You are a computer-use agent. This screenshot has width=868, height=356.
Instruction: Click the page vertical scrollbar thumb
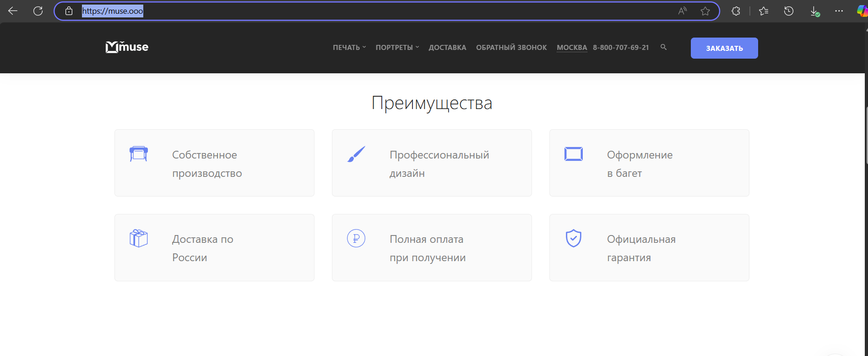pos(866,135)
